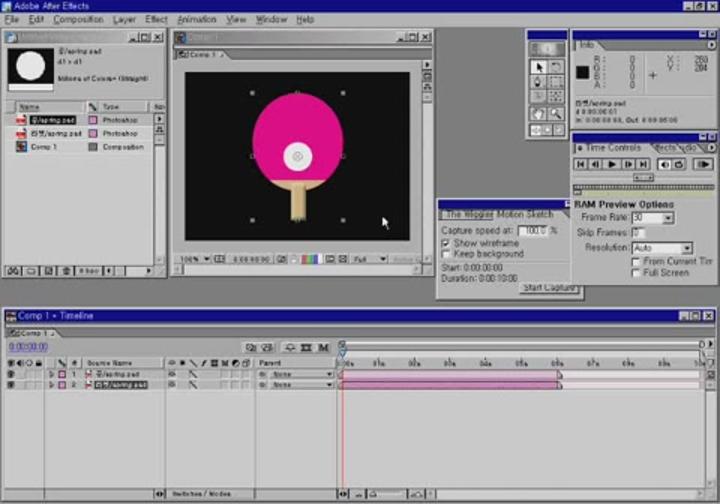Step forward one frame in Time Controls
The height and width of the screenshot is (504, 720).
click(x=628, y=164)
